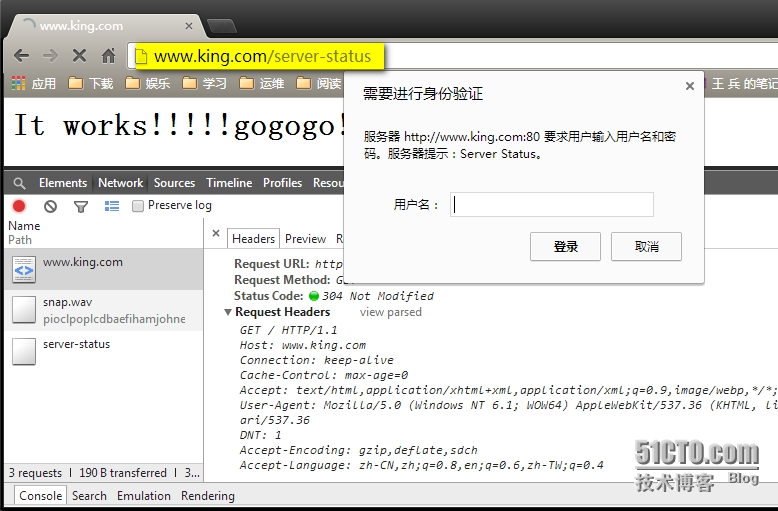The width and height of the screenshot is (778, 511).
Task: Click the '190 B transferred' status text
Action: 123,473
